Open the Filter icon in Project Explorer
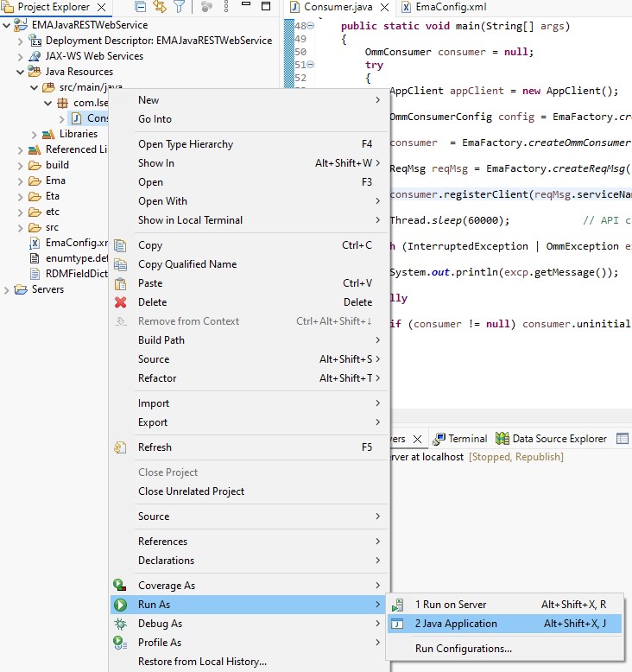The height and width of the screenshot is (672, 632). (x=179, y=6)
